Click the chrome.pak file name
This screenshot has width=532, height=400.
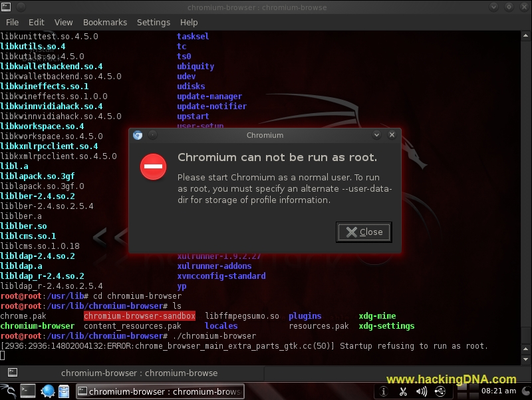(x=23, y=316)
